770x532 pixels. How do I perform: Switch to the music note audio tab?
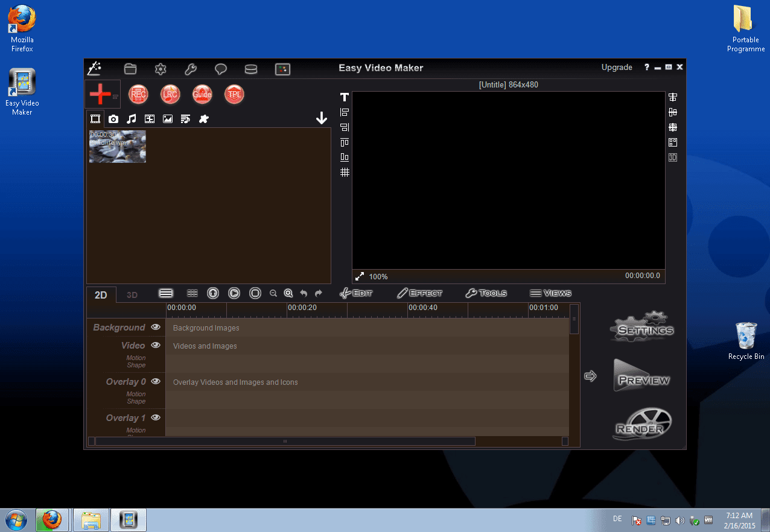pyautogui.click(x=132, y=119)
